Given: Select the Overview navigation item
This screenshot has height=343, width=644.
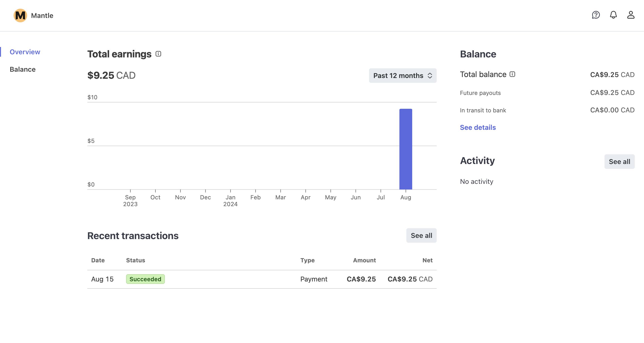Looking at the screenshot, I should pos(25,52).
